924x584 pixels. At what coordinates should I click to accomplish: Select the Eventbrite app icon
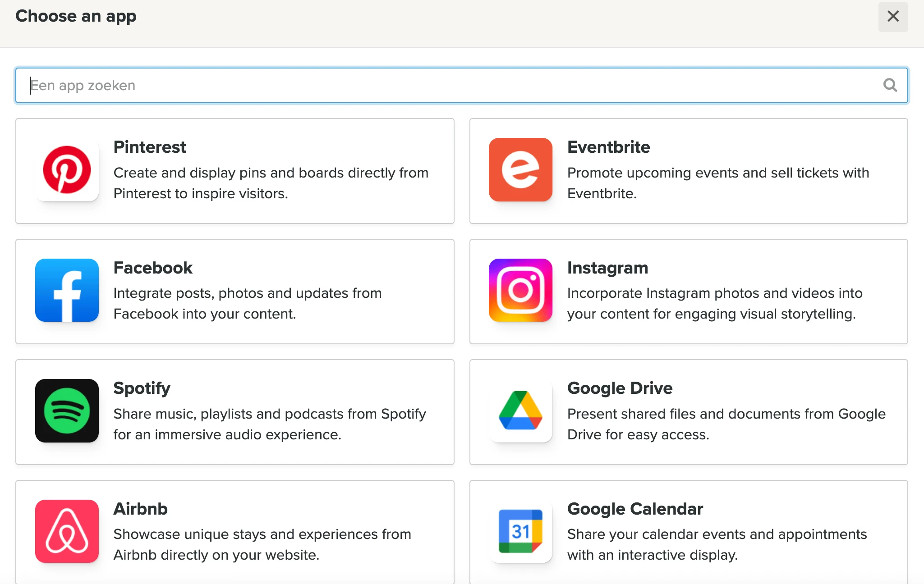click(x=520, y=170)
